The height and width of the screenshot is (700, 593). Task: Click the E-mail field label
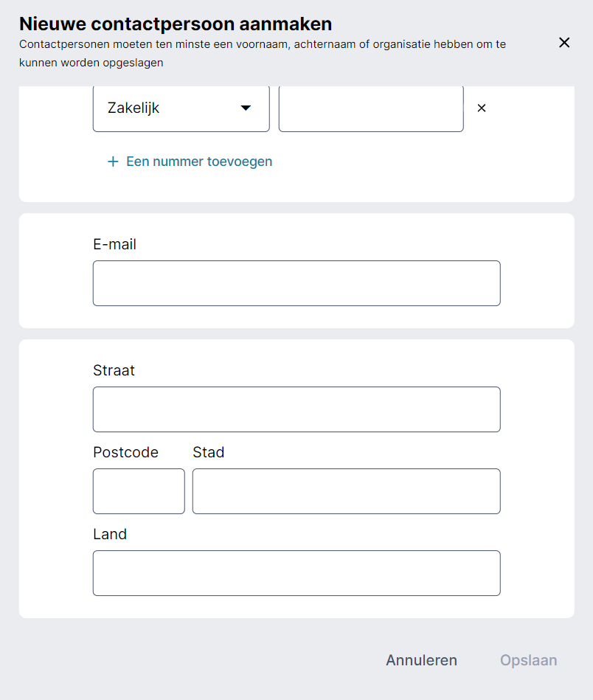point(114,244)
